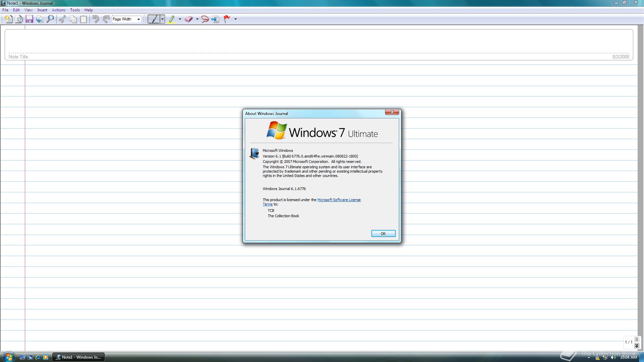Select the Highlighter tool
644x362 pixels.
point(172,19)
